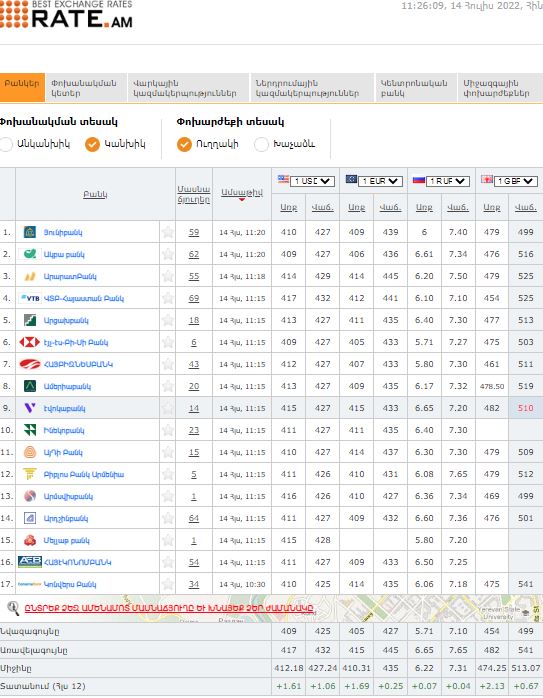Open branch count 69 link in row 4
Screen dimensions: 543x698
[x=194, y=298]
